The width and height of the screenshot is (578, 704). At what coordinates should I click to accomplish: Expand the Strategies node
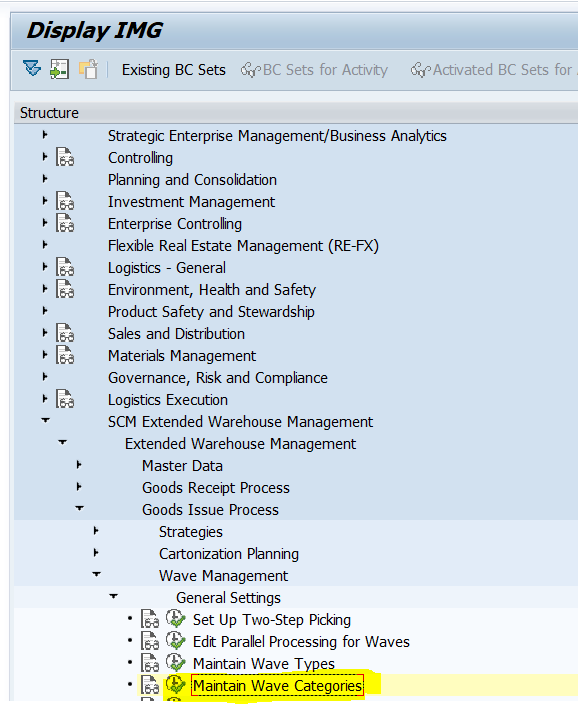96,530
